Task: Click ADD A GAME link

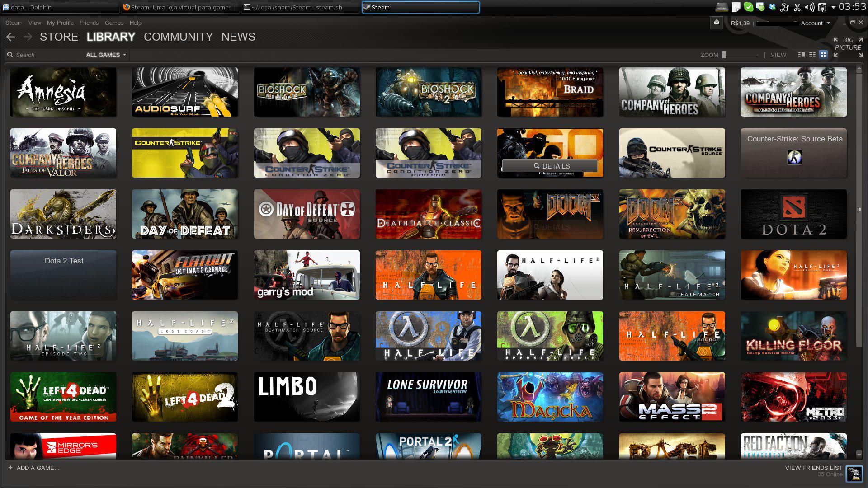Action: (x=38, y=468)
